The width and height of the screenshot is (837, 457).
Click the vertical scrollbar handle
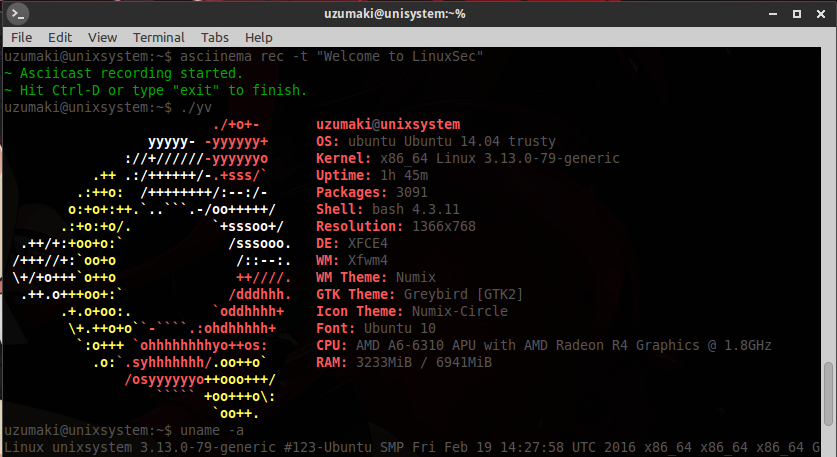pos(828,394)
